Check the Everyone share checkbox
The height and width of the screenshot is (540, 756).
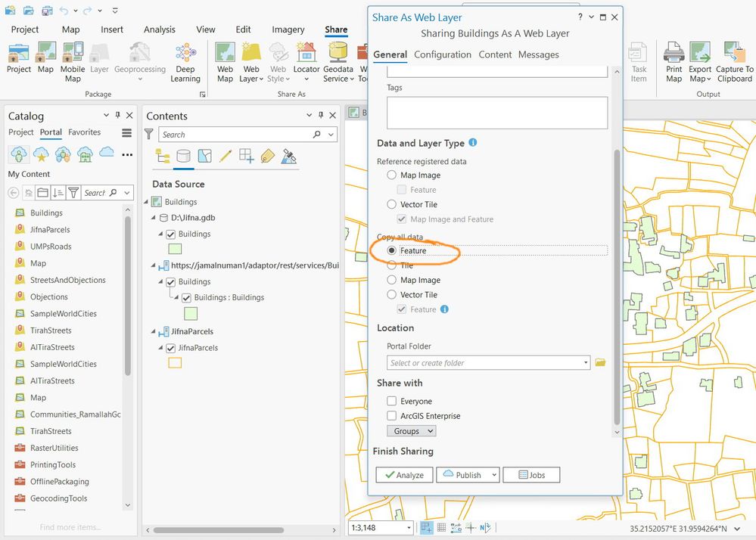click(391, 401)
